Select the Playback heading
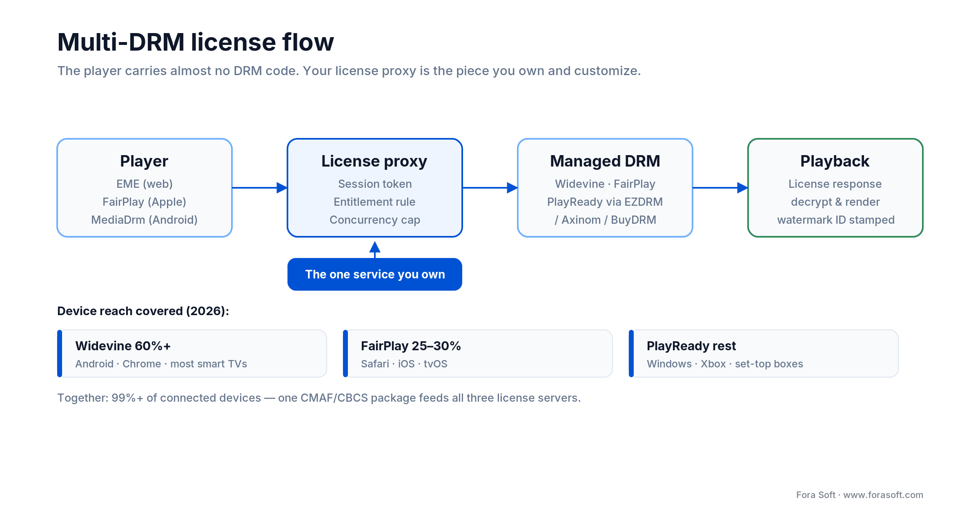980x516 pixels. 835,161
